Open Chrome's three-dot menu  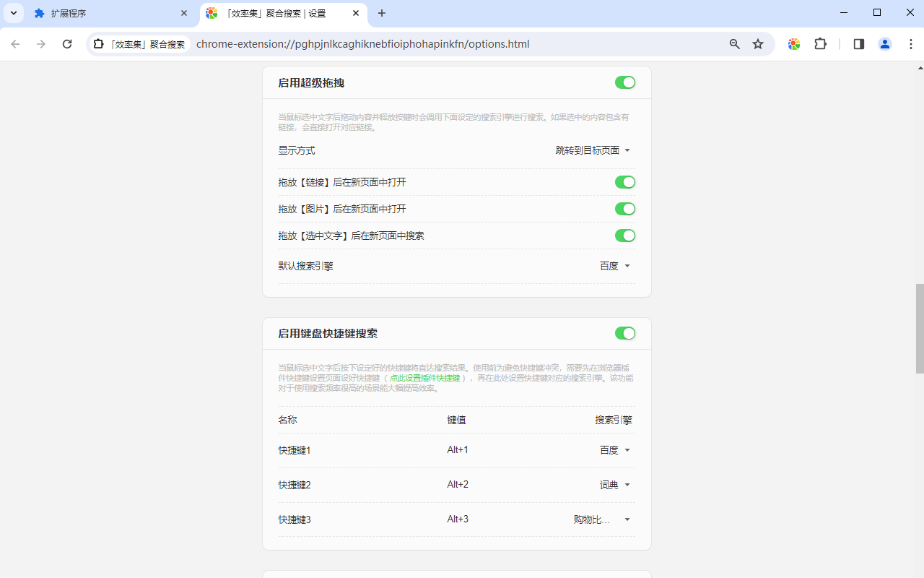(912, 44)
